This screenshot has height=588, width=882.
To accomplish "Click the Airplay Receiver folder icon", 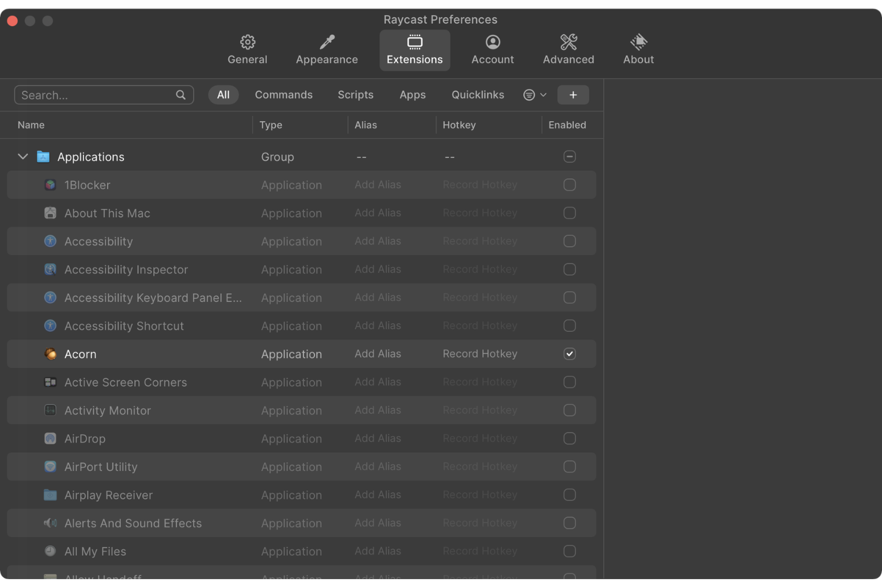I will tap(50, 495).
